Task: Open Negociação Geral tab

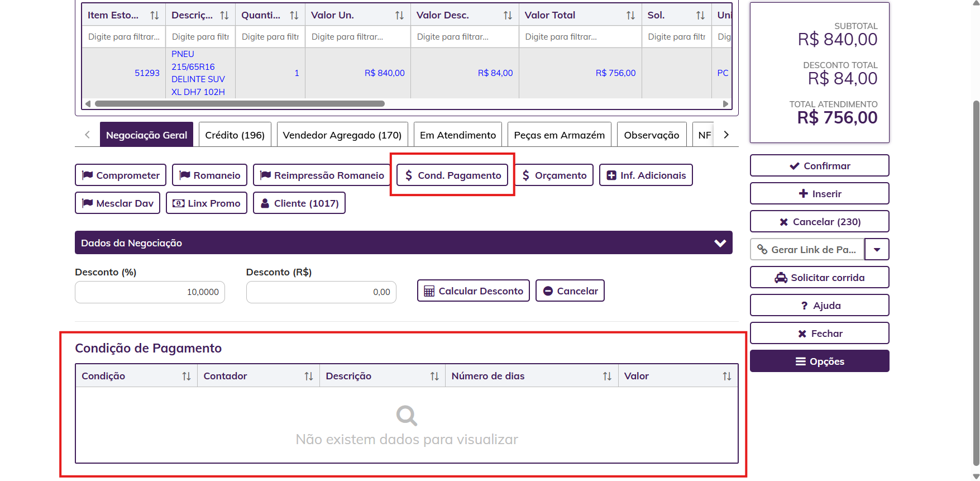Action: coord(146,135)
